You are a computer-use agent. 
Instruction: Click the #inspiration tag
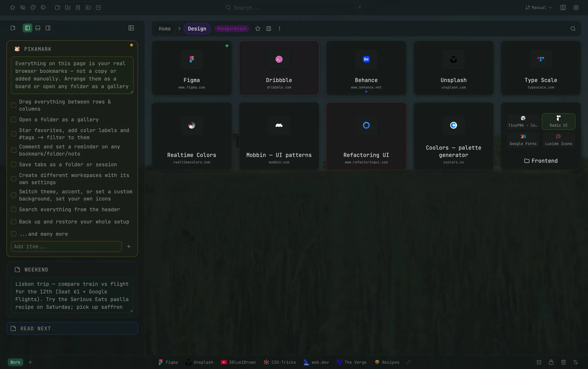[x=232, y=29]
